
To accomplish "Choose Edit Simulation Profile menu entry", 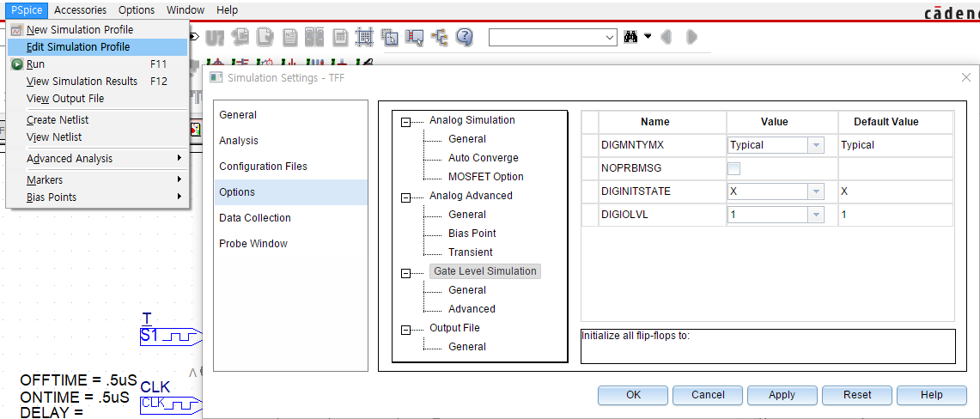I will tap(97, 47).
